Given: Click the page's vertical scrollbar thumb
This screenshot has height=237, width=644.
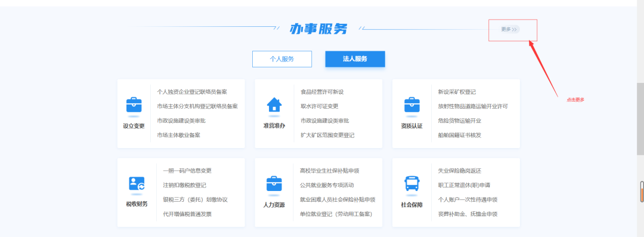Looking at the screenshot, I should click(640, 119).
